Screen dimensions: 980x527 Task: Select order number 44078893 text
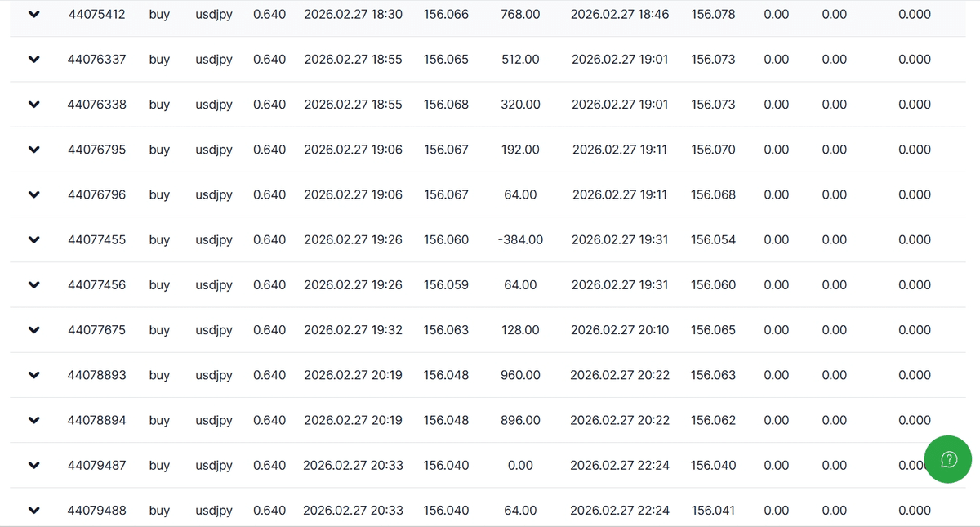point(96,375)
